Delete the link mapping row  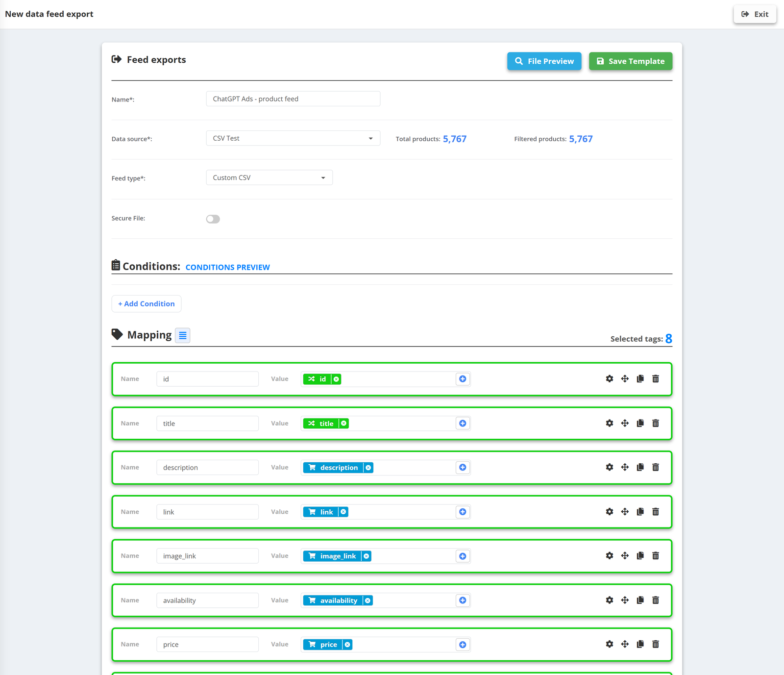click(x=656, y=512)
